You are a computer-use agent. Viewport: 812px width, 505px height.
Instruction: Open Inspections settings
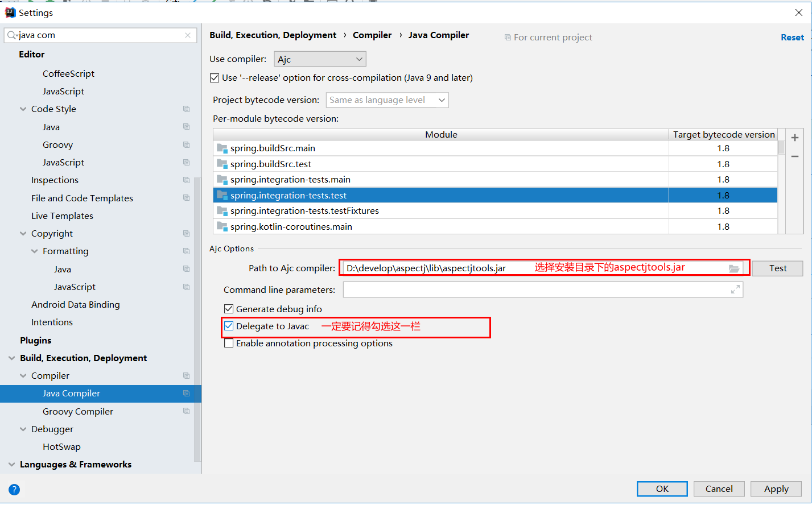point(55,180)
